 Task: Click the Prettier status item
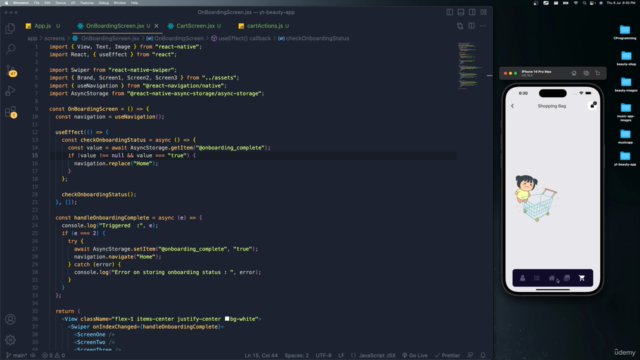[447, 356]
